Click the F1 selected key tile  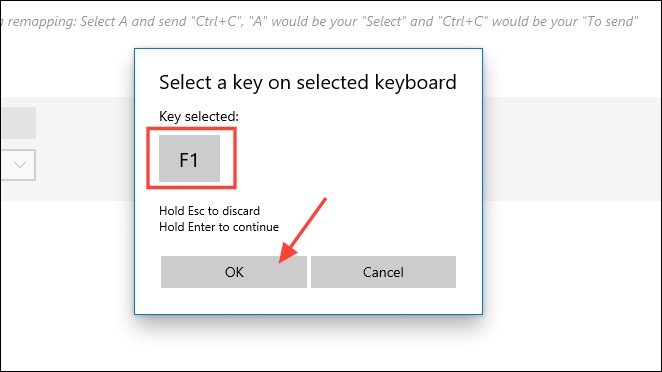pyautogui.click(x=189, y=158)
